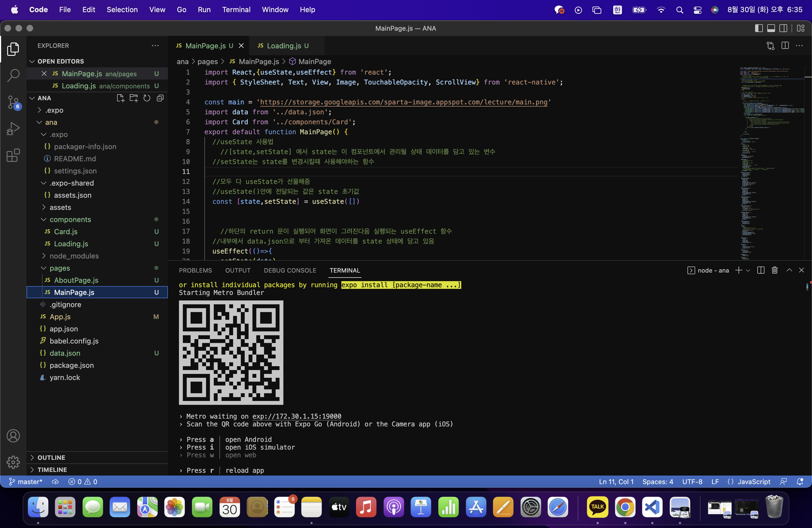The height and width of the screenshot is (528, 812).
Task: Open the Go menu
Action: pyautogui.click(x=181, y=10)
